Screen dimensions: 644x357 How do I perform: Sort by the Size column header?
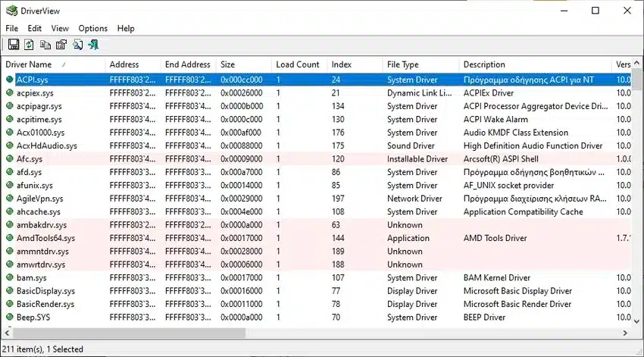coord(244,64)
